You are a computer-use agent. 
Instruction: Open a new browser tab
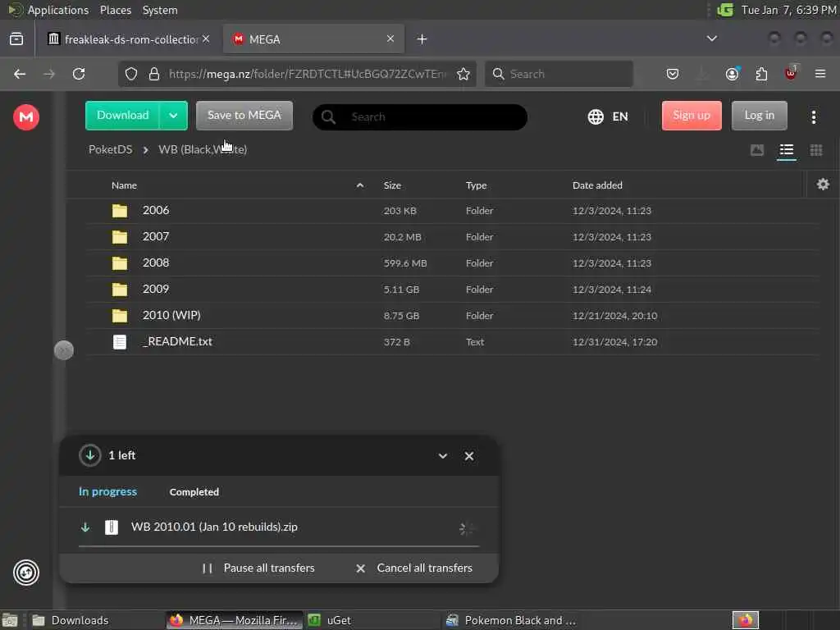[422, 39]
